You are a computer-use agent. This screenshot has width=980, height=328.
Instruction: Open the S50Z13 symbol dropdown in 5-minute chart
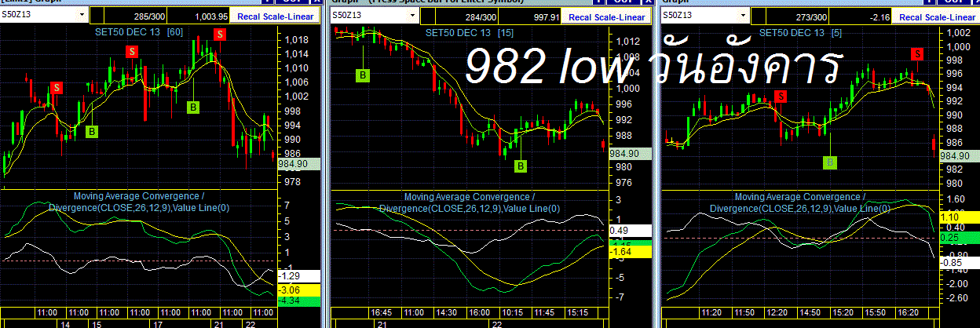(x=743, y=15)
